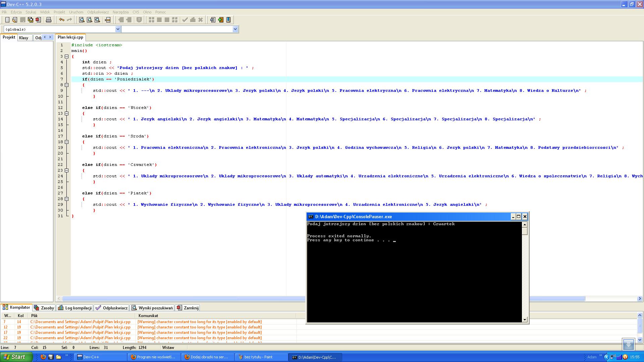
Task: Switch to the Zasoby bottom tab
Action: 44,308
